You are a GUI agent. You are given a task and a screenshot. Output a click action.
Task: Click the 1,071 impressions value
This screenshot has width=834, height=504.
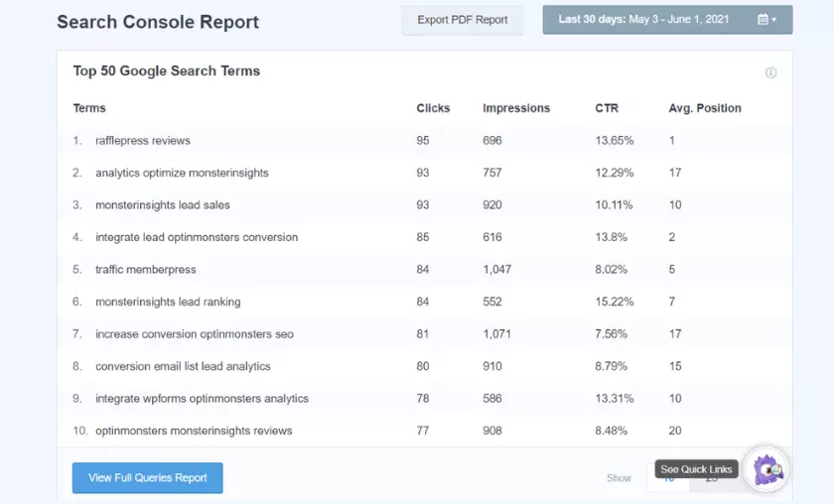point(496,334)
